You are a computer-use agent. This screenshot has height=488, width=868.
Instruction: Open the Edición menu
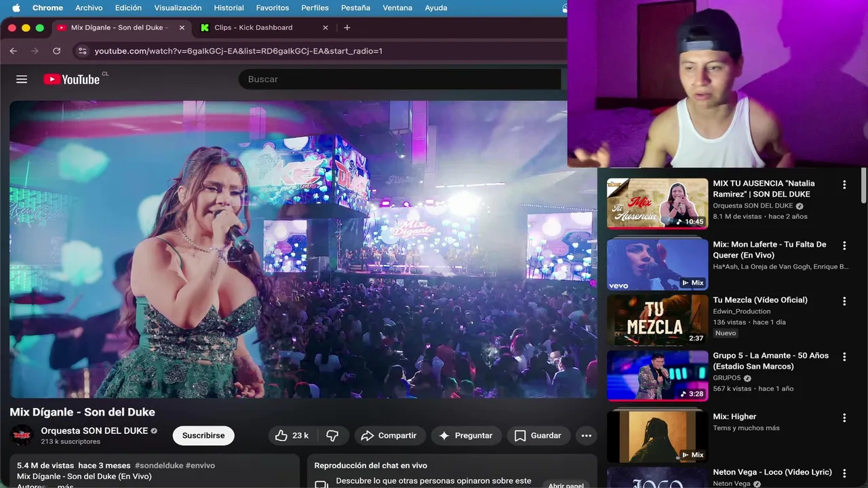point(128,8)
